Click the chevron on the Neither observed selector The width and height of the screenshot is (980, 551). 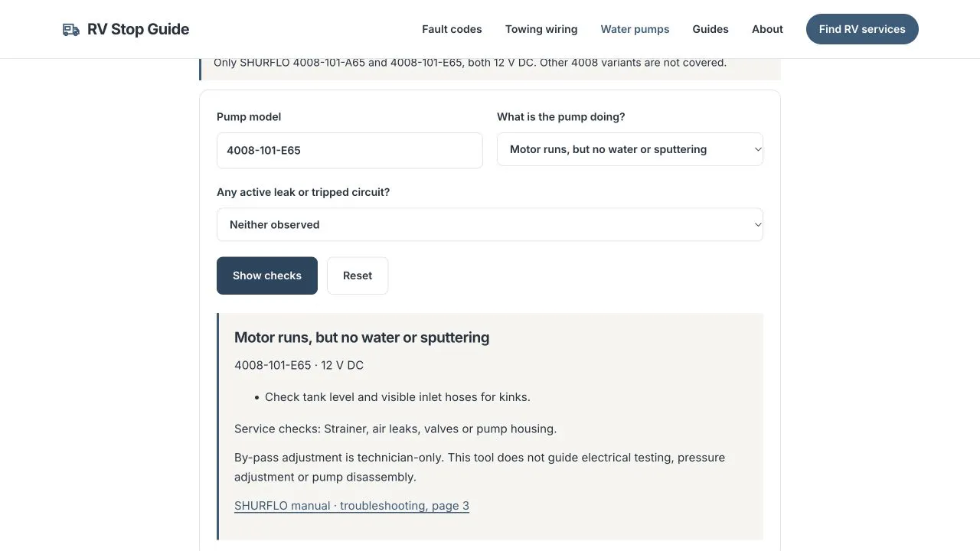coord(758,224)
